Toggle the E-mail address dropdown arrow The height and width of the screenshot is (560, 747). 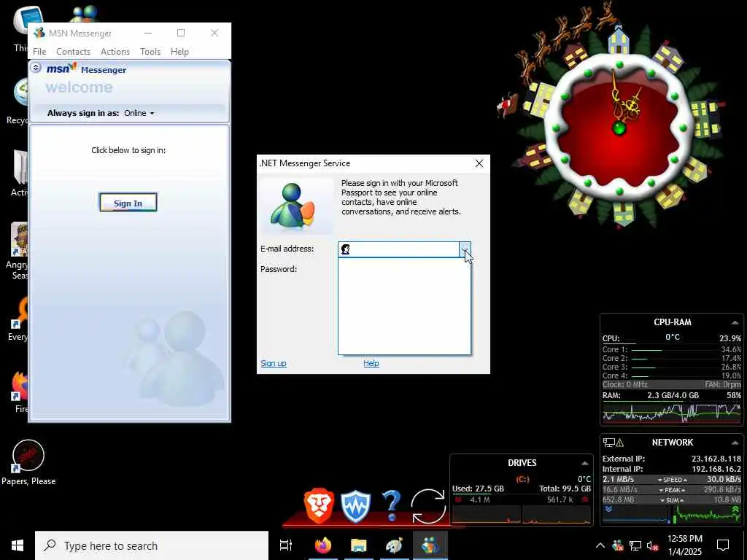pyautogui.click(x=465, y=249)
